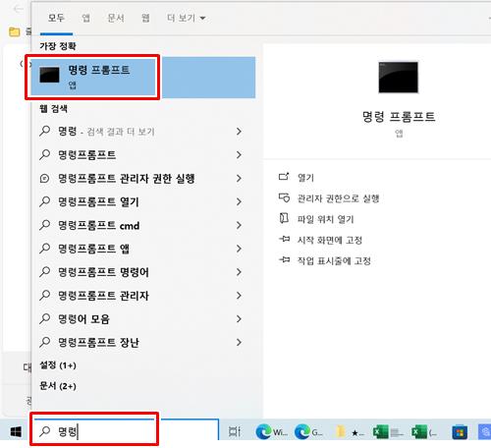Click search icon beside 명령프롬프트 cmd

click(44, 225)
